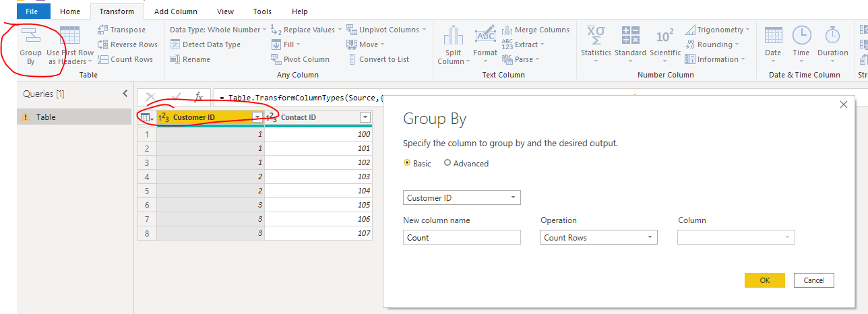
Task: Select the Table query in Queries pane
Action: [74, 117]
